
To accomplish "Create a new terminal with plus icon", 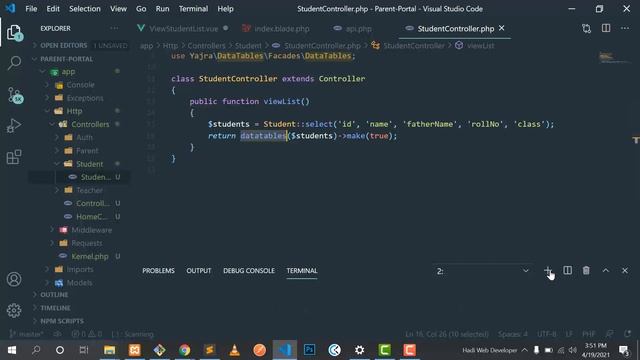I will click(x=548, y=270).
